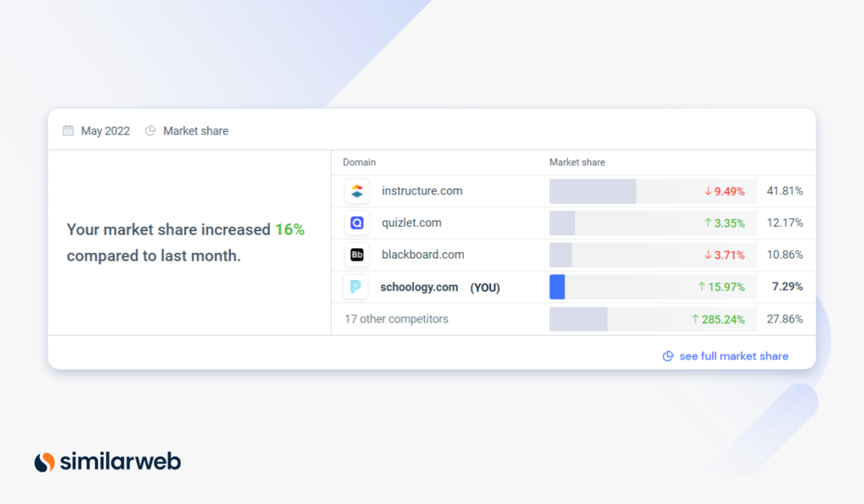Screen dimensions: 864x504
Task: Click the bold 7.29% share value
Action: coord(788,287)
